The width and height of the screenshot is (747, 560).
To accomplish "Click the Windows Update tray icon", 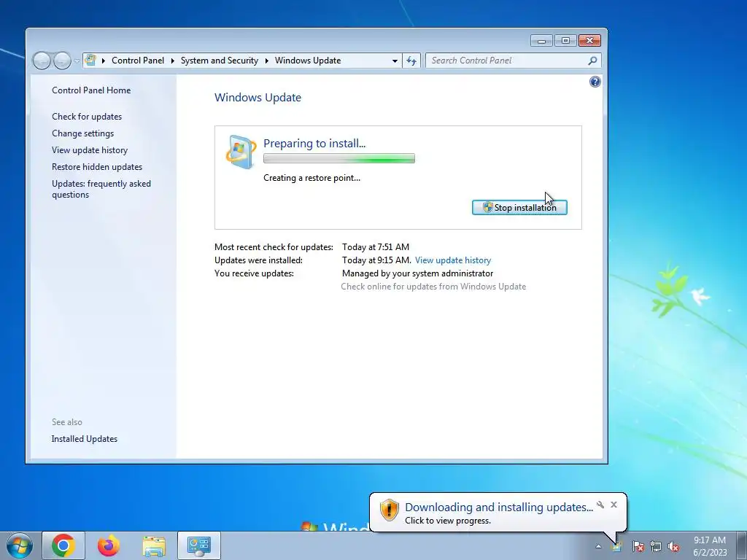I will click(x=617, y=546).
